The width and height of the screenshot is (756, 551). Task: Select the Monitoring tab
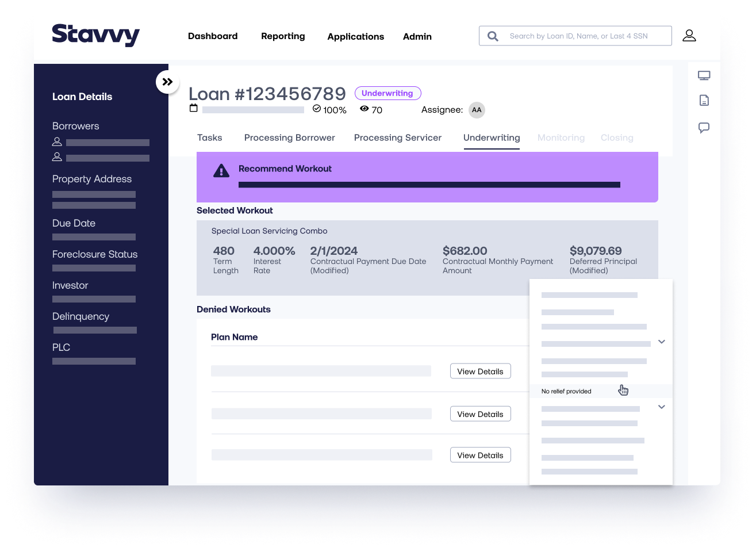pyautogui.click(x=561, y=138)
